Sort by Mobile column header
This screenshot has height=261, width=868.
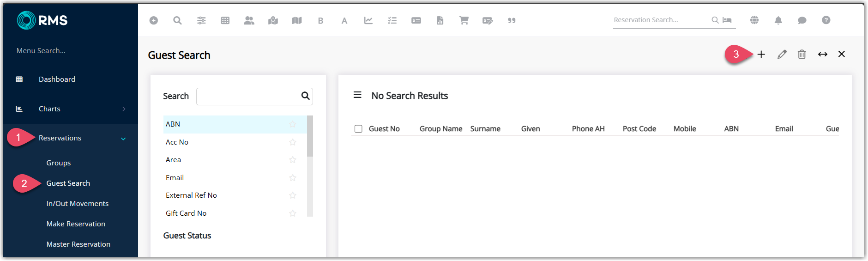point(685,129)
